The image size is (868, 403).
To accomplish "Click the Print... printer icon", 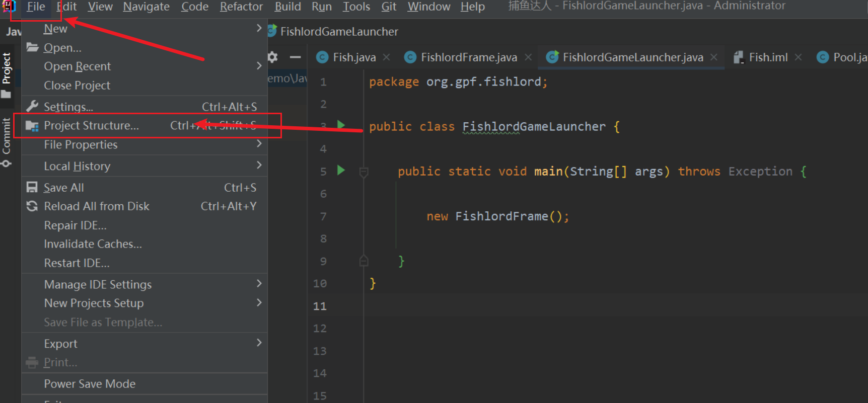I will point(32,362).
